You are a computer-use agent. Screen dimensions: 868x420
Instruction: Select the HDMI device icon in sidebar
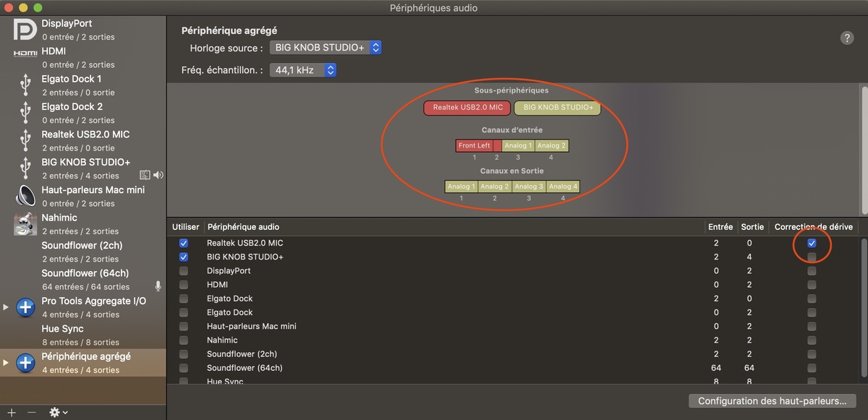click(x=25, y=53)
